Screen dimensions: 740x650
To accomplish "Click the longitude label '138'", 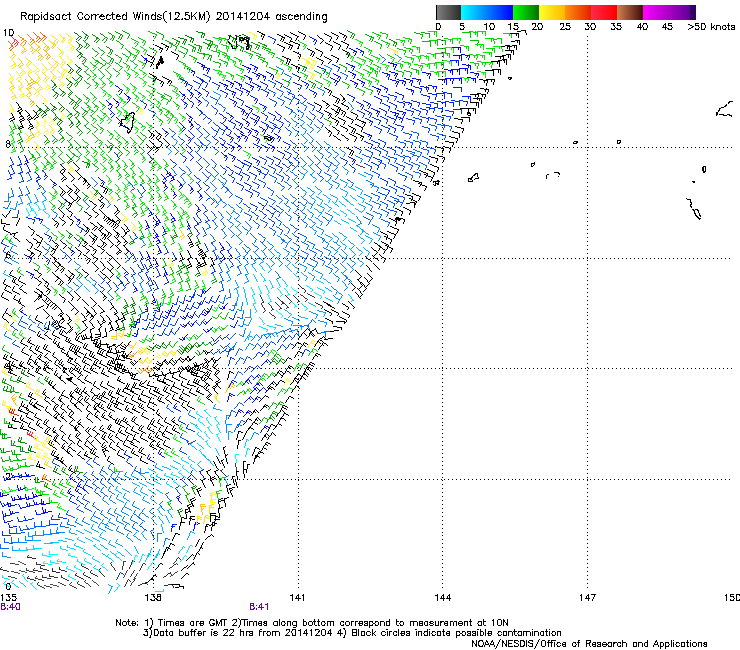I will pos(153,598).
